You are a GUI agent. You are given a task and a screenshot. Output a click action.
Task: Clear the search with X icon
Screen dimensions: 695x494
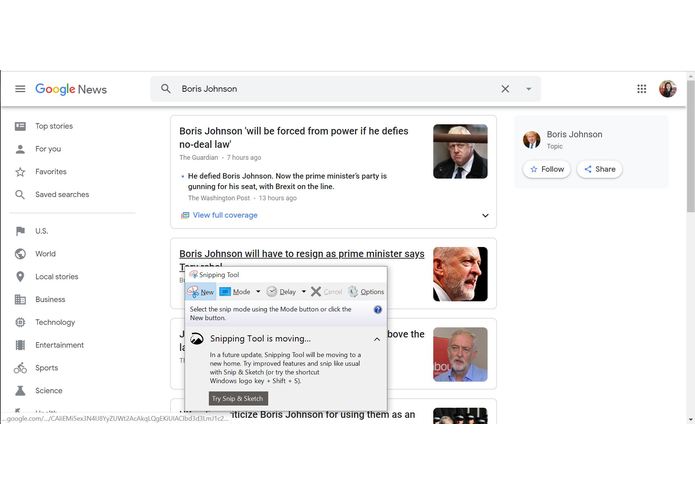[x=505, y=89]
